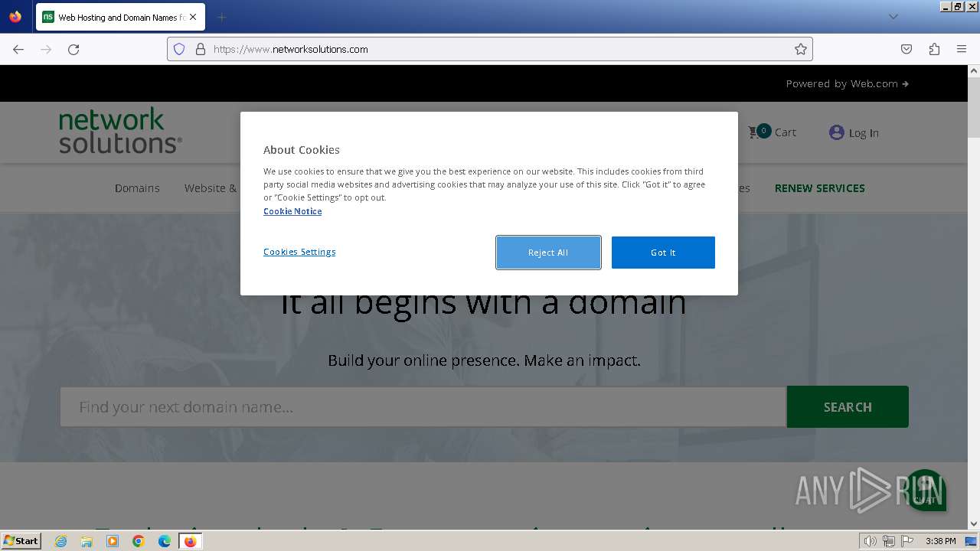
Task: Open the Action Center flag icon
Action: coord(906,541)
